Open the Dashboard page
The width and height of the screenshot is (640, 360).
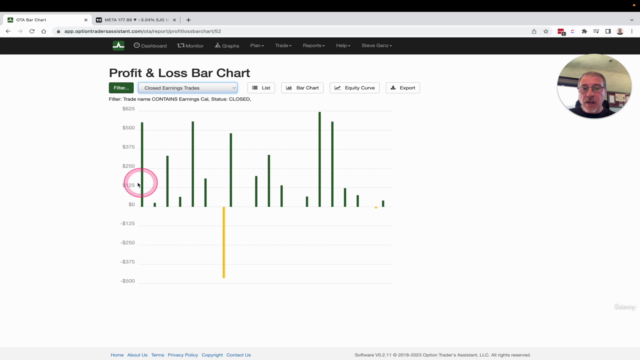click(150, 46)
